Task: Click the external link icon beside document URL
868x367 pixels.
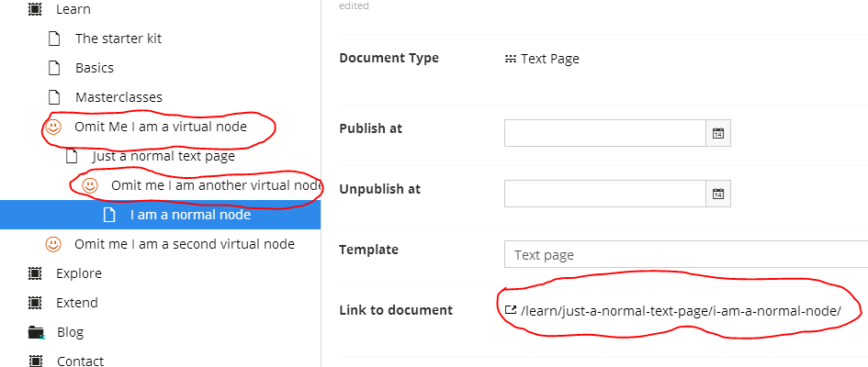Action: 511,310
